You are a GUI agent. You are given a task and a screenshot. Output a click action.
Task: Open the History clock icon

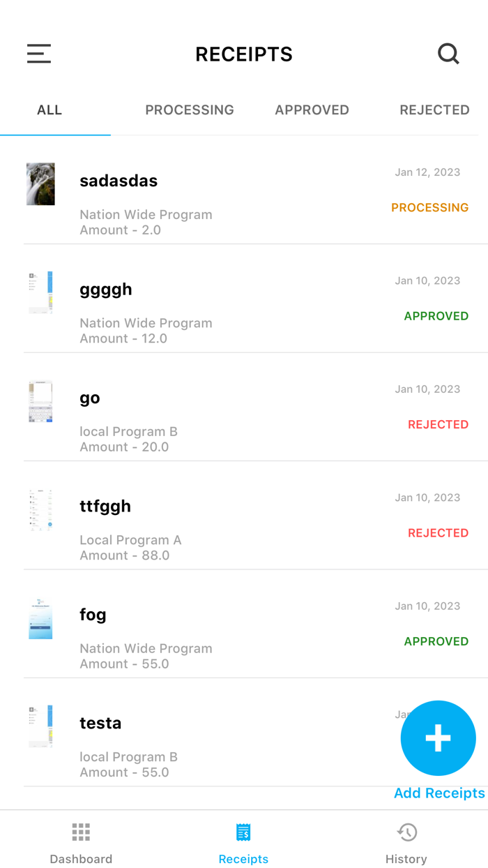406,832
